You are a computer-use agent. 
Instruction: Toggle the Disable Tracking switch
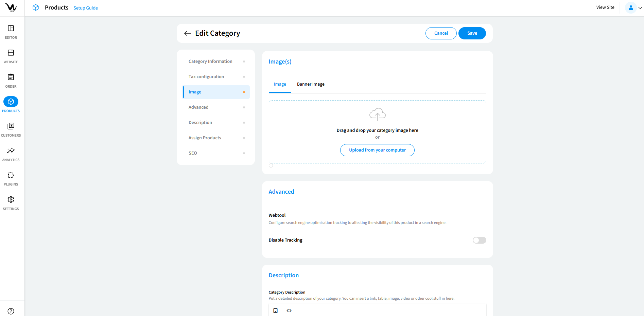point(479,240)
